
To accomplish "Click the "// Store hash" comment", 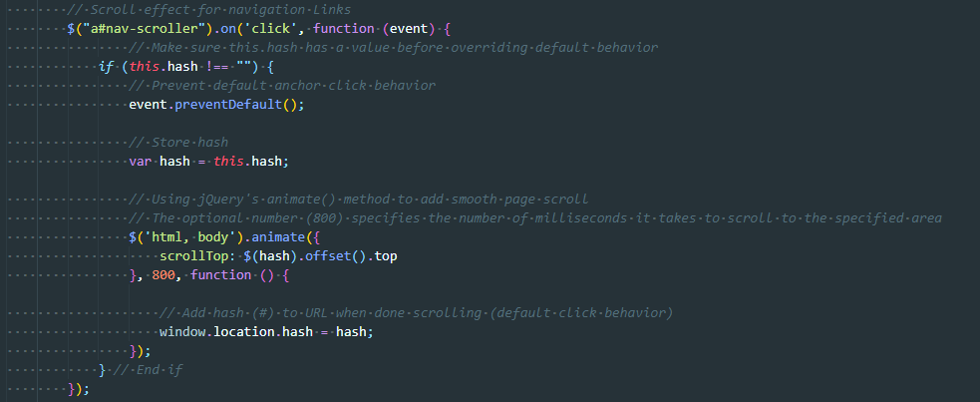I will click(x=178, y=142).
